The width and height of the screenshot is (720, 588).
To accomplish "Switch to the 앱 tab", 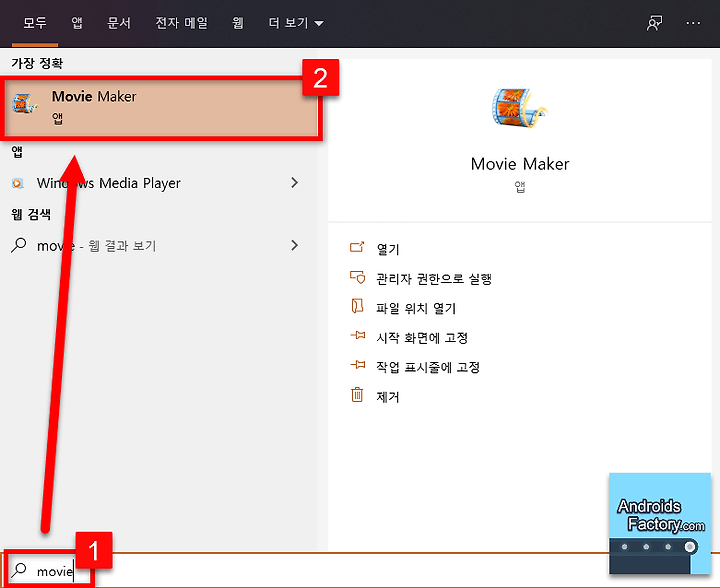I will click(x=77, y=22).
